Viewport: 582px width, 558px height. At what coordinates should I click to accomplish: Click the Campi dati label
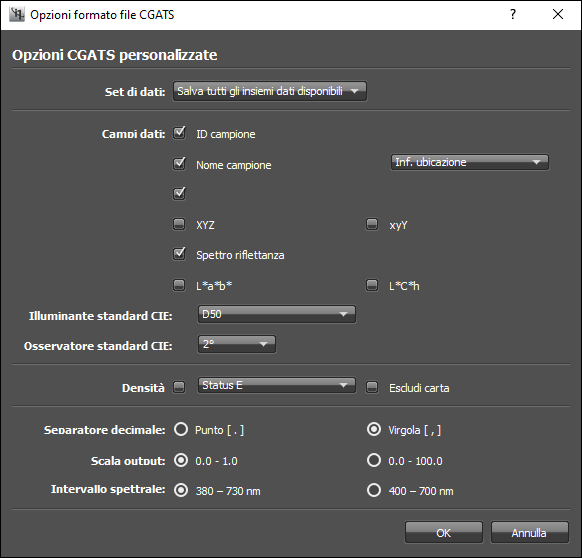coord(133,134)
